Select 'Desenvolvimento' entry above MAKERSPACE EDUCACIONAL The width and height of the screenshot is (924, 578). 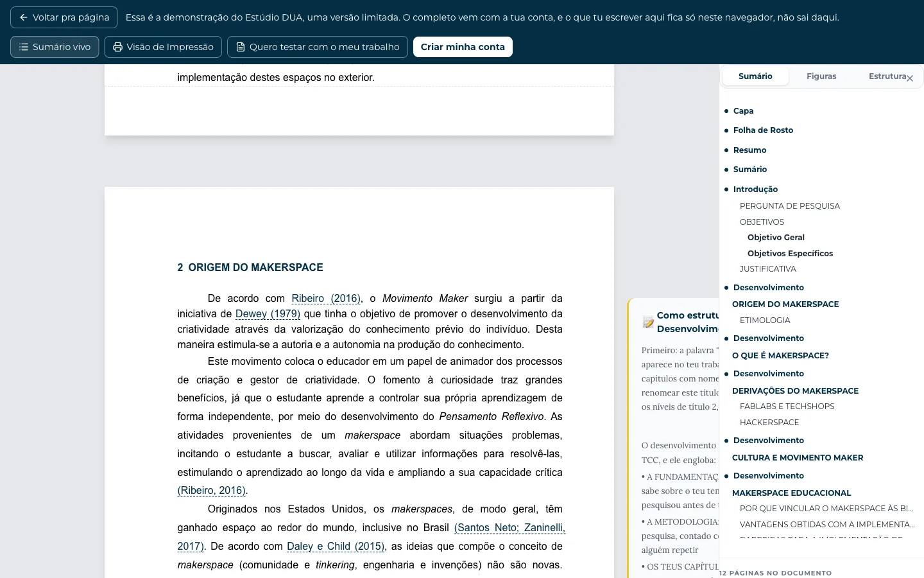768,476
